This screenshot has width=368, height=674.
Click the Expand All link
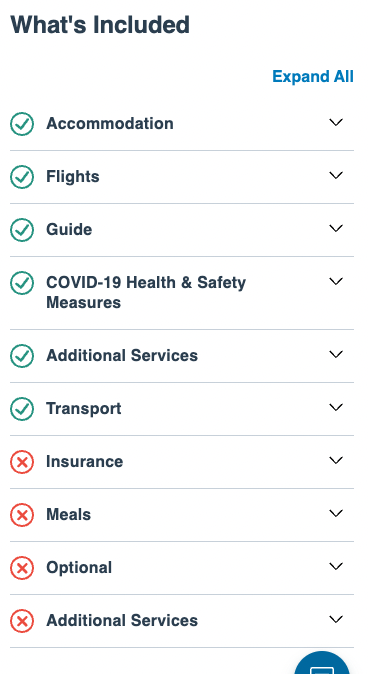click(313, 77)
